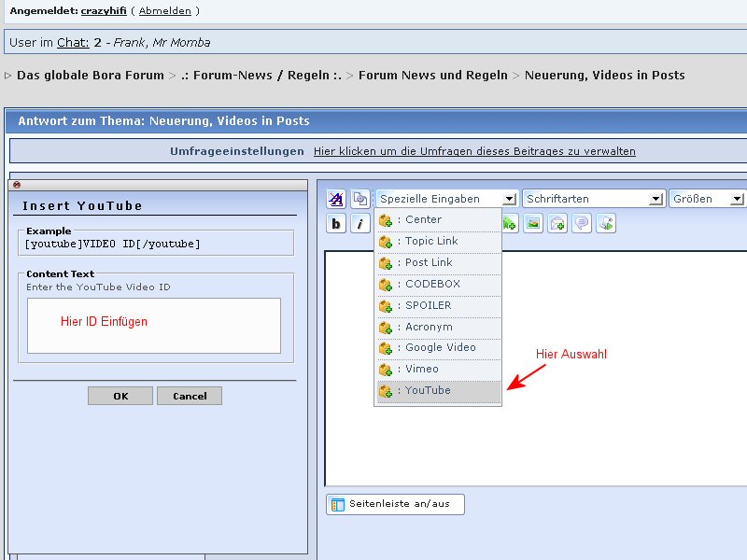Select Topic Link menu entry

click(x=438, y=241)
